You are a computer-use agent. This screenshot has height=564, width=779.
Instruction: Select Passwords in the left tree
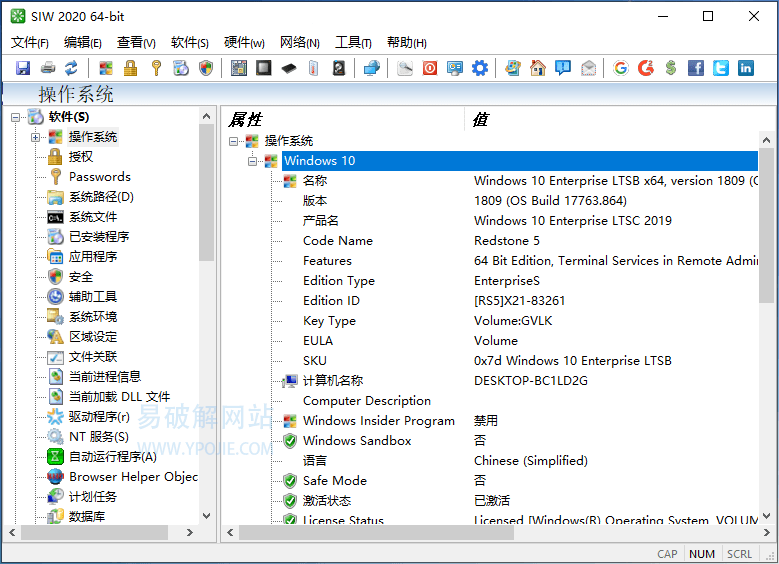click(99, 177)
